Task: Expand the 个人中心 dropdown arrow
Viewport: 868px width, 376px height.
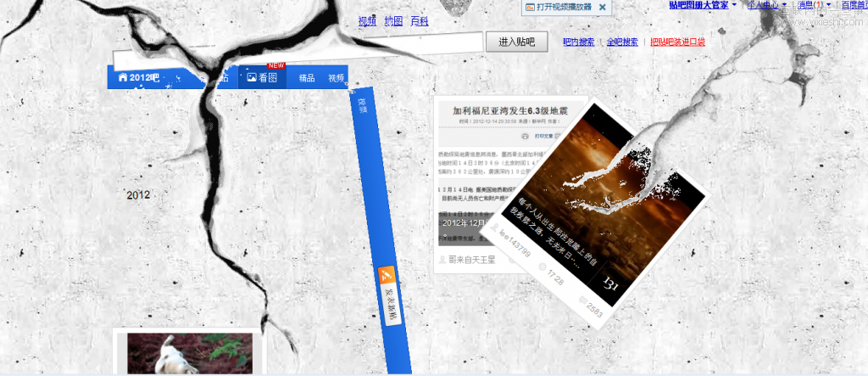Action: [x=784, y=5]
